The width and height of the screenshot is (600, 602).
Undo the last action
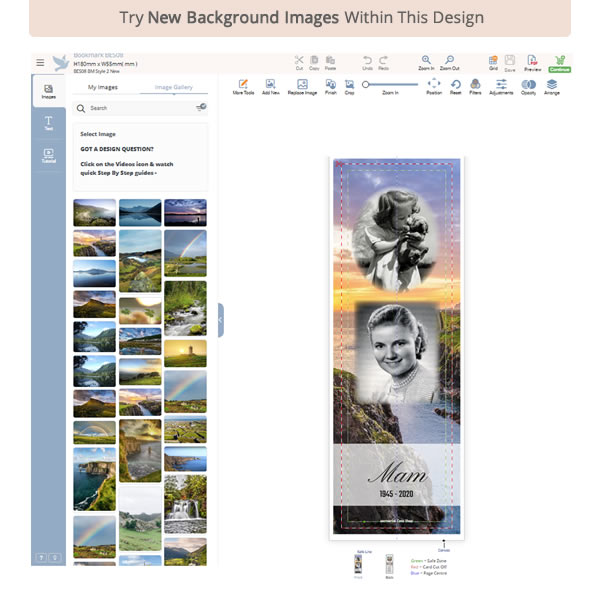367,63
